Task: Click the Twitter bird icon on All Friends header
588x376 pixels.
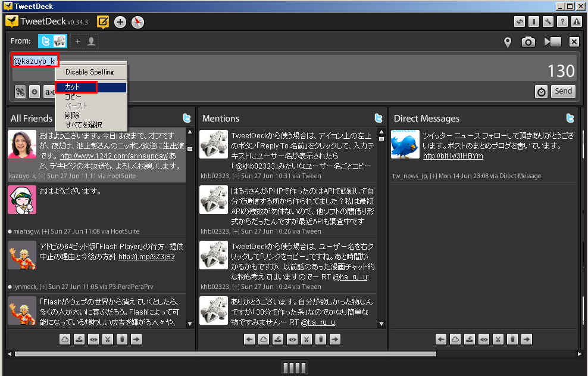Action: (x=187, y=118)
